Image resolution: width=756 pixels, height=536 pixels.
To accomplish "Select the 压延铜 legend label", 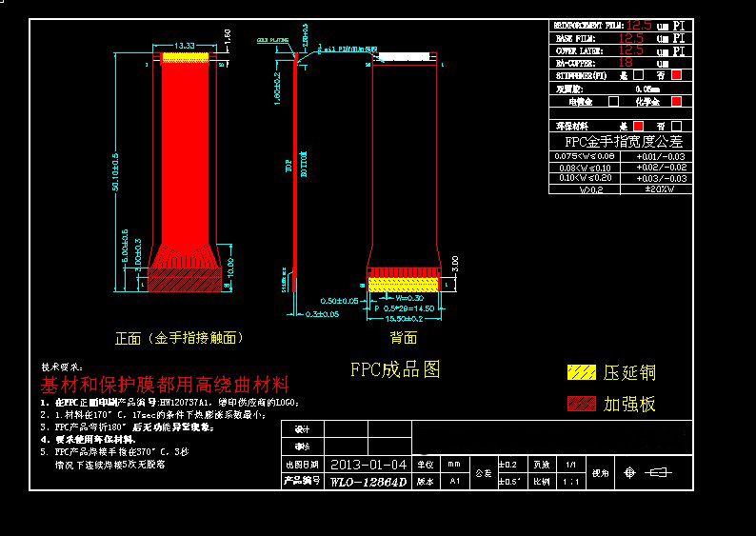I will point(629,372).
